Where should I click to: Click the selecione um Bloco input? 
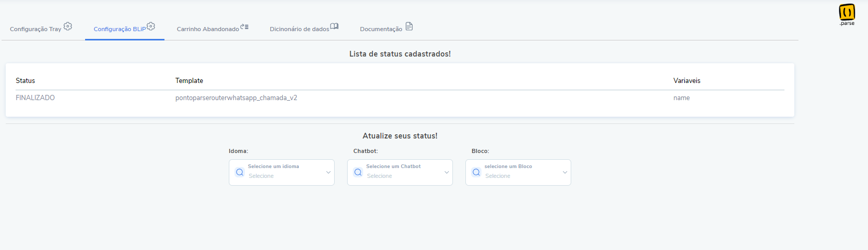pyautogui.click(x=518, y=172)
